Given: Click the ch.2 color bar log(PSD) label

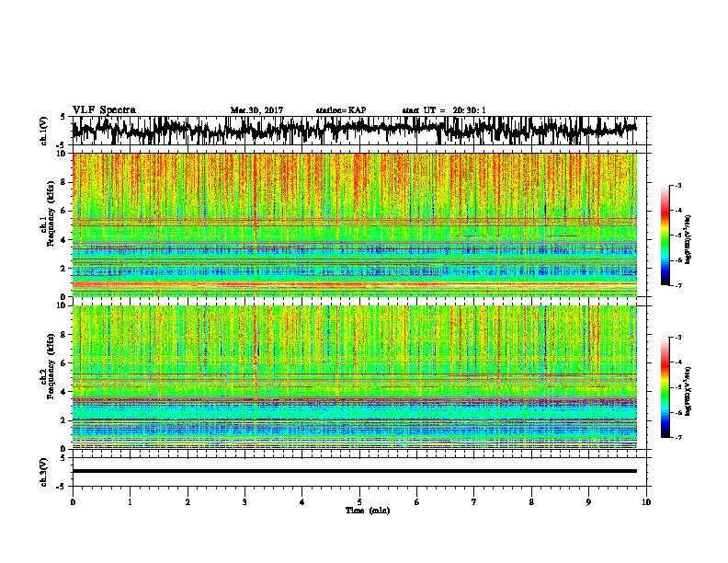Looking at the screenshot, I should [688, 391].
